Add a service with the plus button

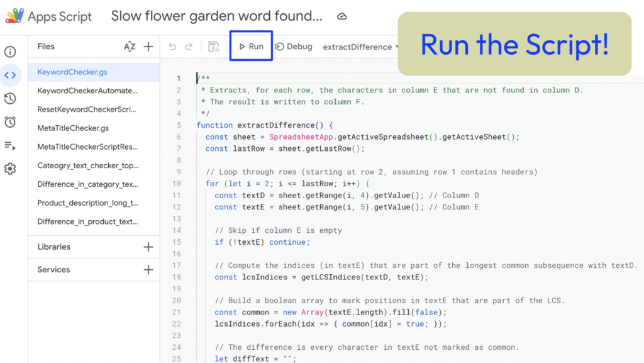(148, 270)
